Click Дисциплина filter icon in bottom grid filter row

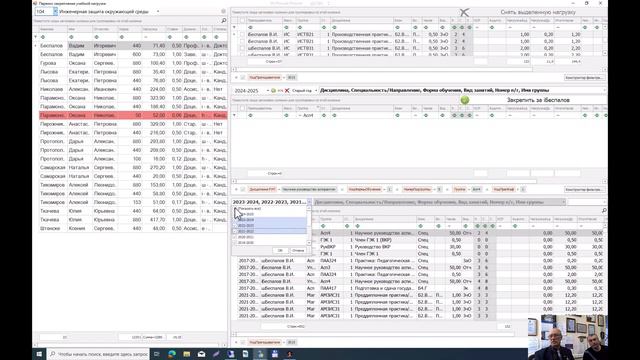[x=358, y=226]
